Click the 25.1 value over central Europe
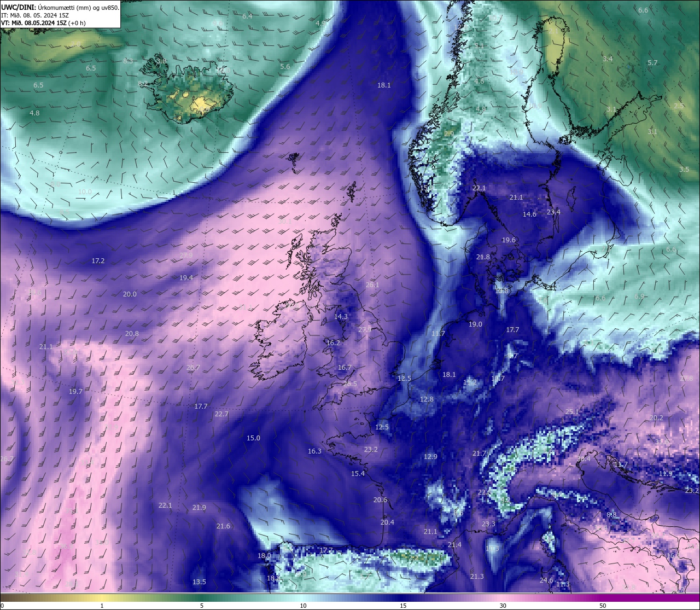 point(572,412)
